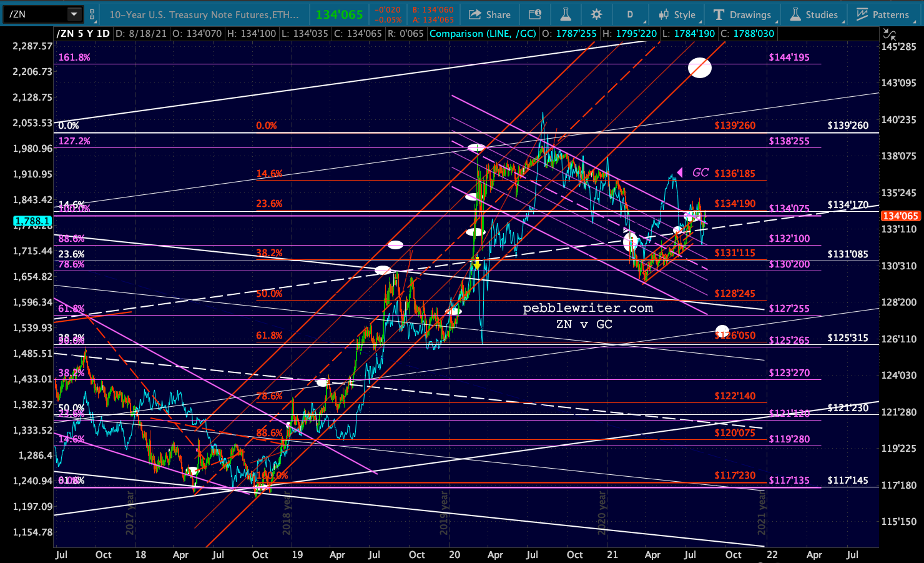Click the chart axis auto-scale icon

point(890,34)
